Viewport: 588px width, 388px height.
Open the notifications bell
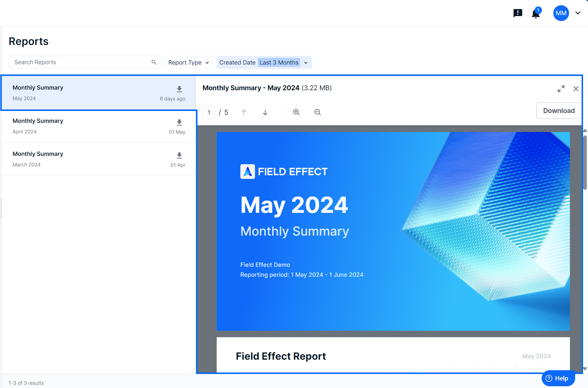pyautogui.click(x=536, y=13)
